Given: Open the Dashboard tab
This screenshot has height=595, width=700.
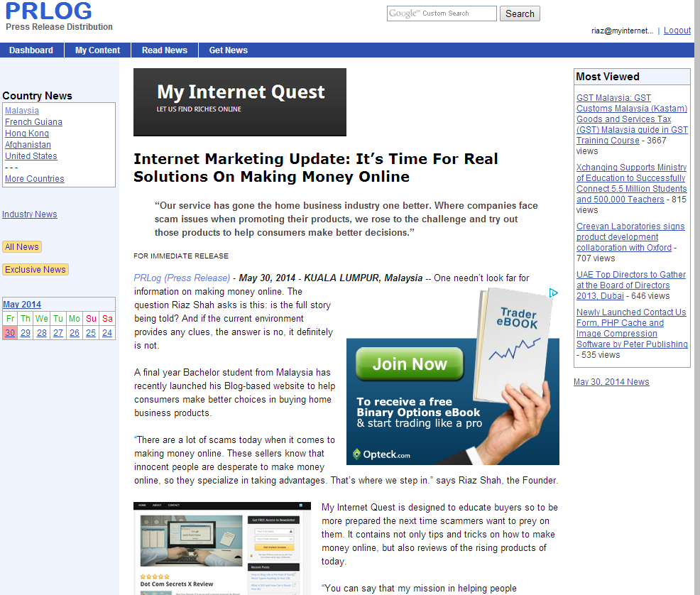Looking at the screenshot, I should pos(31,50).
